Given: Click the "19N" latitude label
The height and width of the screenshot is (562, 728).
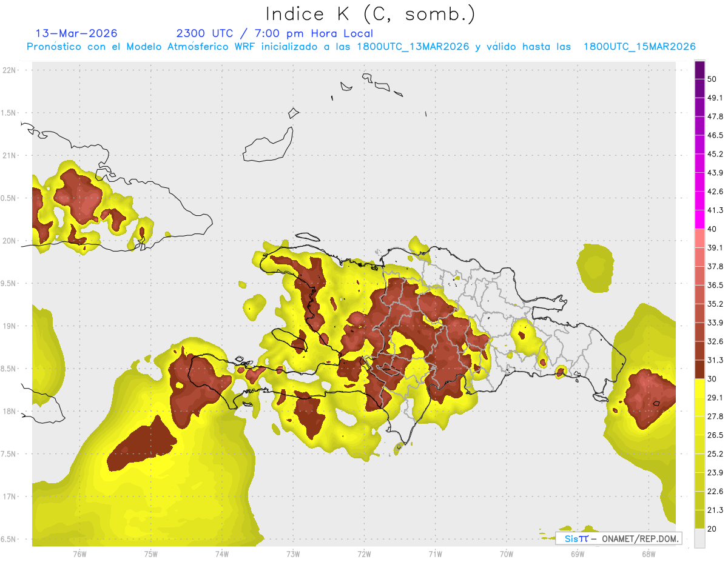Looking at the screenshot, I should coord(10,326).
